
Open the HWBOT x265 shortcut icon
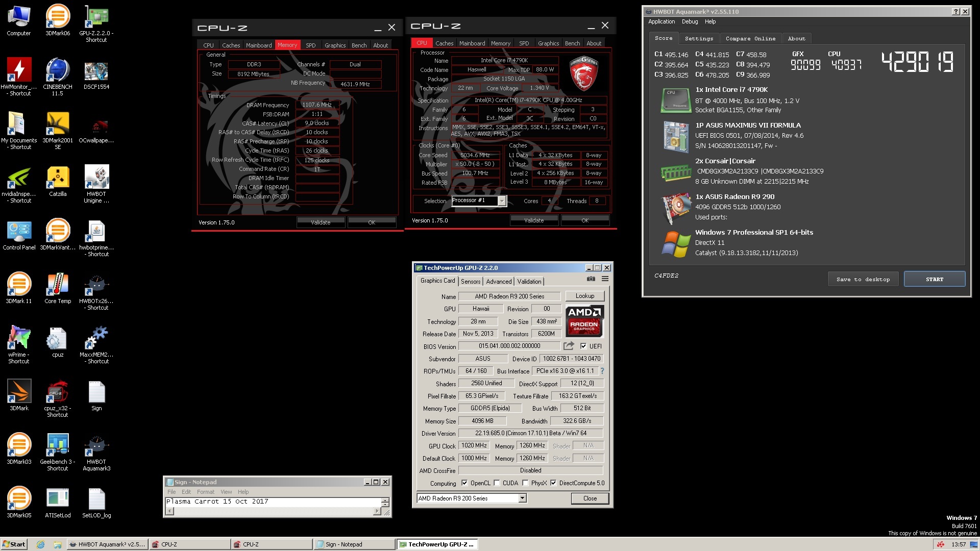tap(96, 291)
